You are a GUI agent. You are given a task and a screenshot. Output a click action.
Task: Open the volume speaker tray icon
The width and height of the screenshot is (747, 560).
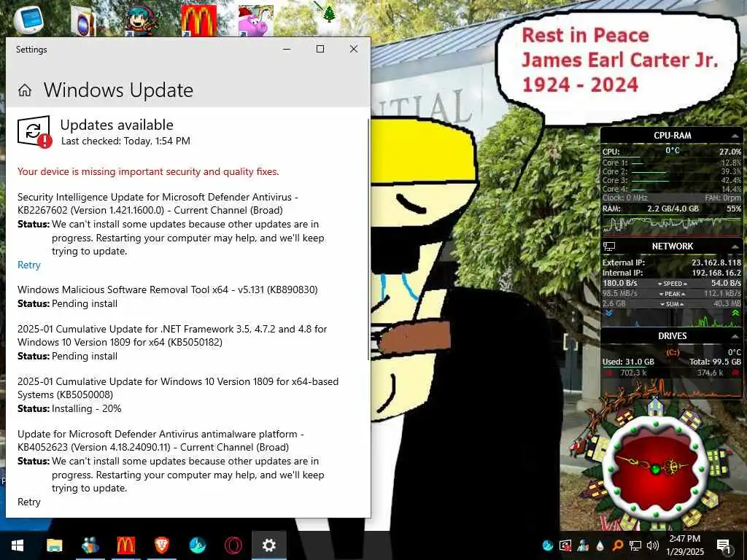[653, 545]
